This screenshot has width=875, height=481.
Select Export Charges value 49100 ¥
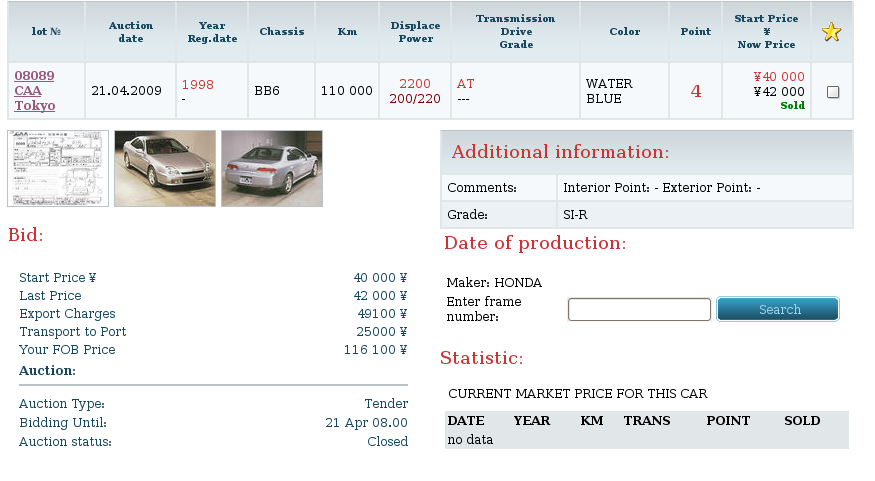(382, 314)
